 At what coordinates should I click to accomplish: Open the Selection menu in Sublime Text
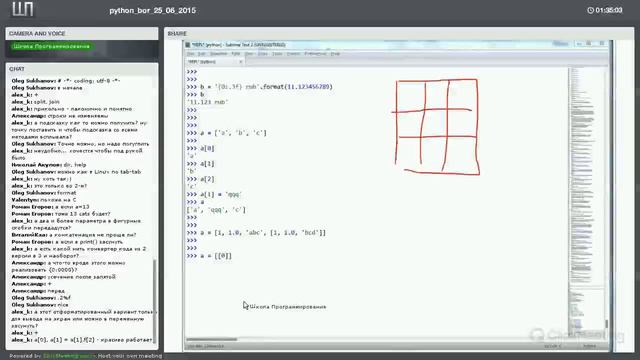[x=218, y=54]
